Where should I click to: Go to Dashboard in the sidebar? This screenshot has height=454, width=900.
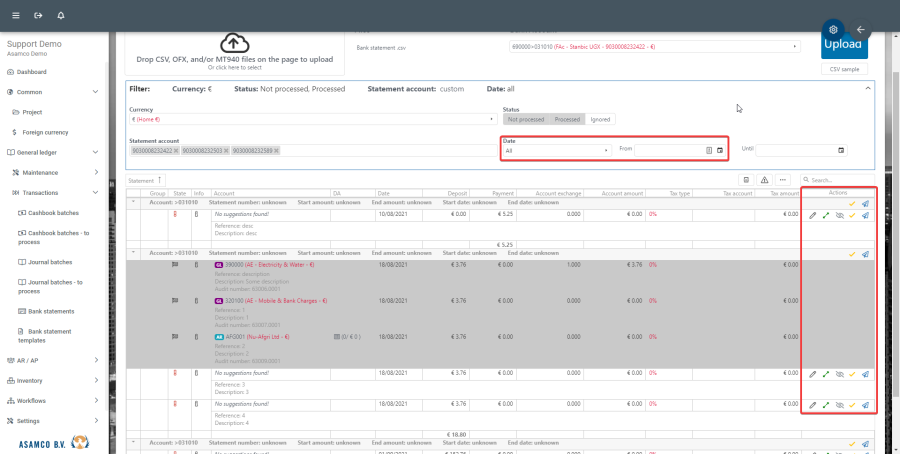click(31, 72)
